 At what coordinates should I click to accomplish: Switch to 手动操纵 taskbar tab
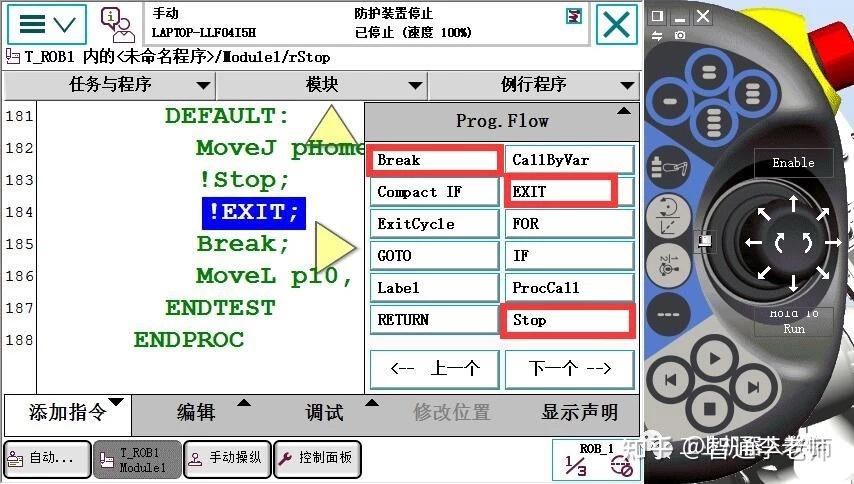227,460
